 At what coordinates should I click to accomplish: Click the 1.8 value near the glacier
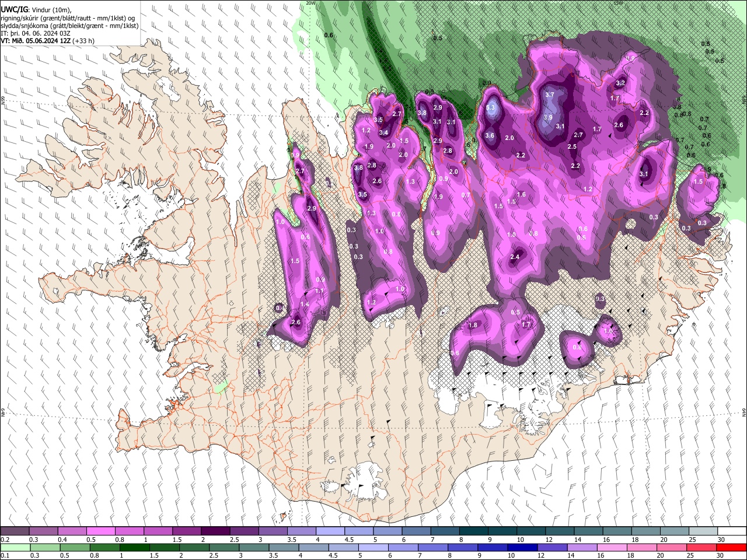473,325
